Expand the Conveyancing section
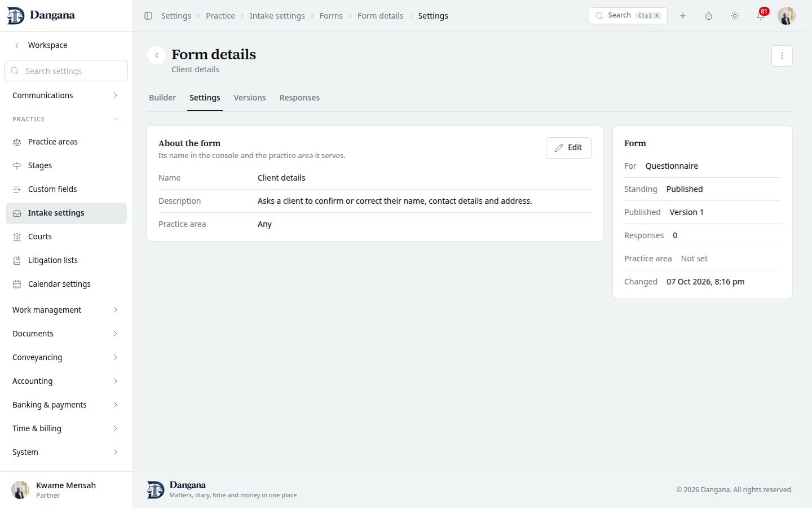This screenshot has height=508, width=812. 66,357
